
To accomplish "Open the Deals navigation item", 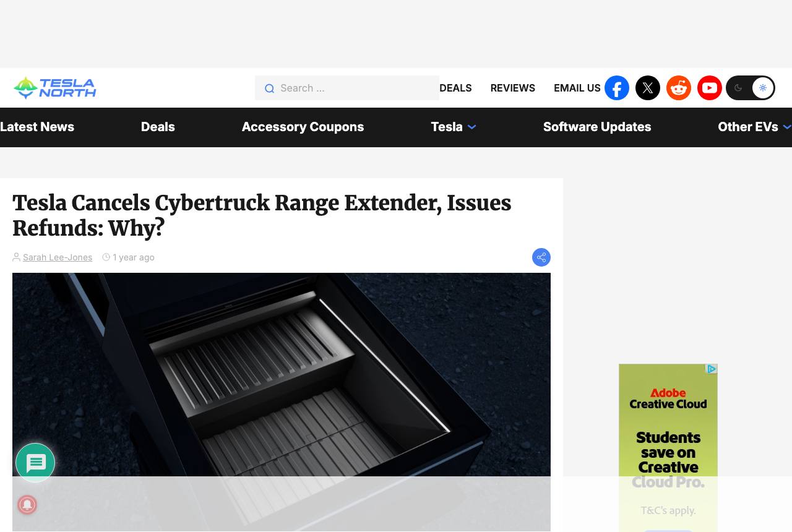I will pyautogui.click(x=158, y=127).
